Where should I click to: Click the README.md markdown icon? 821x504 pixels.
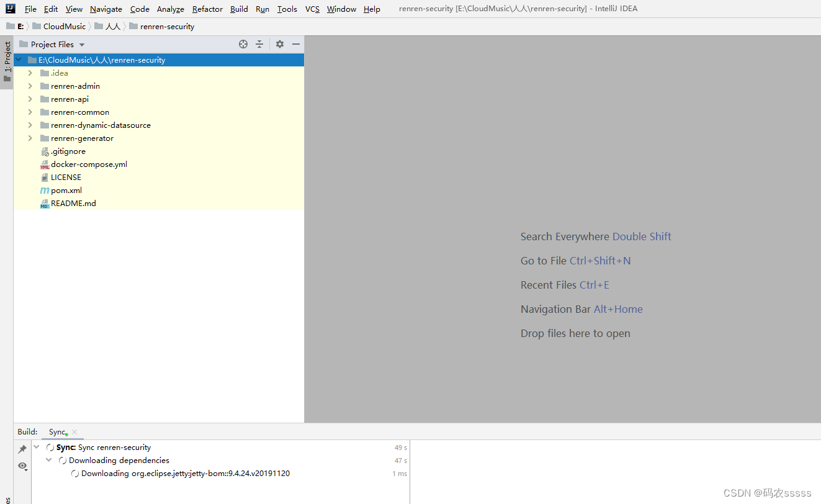click(x=45, y=204)
